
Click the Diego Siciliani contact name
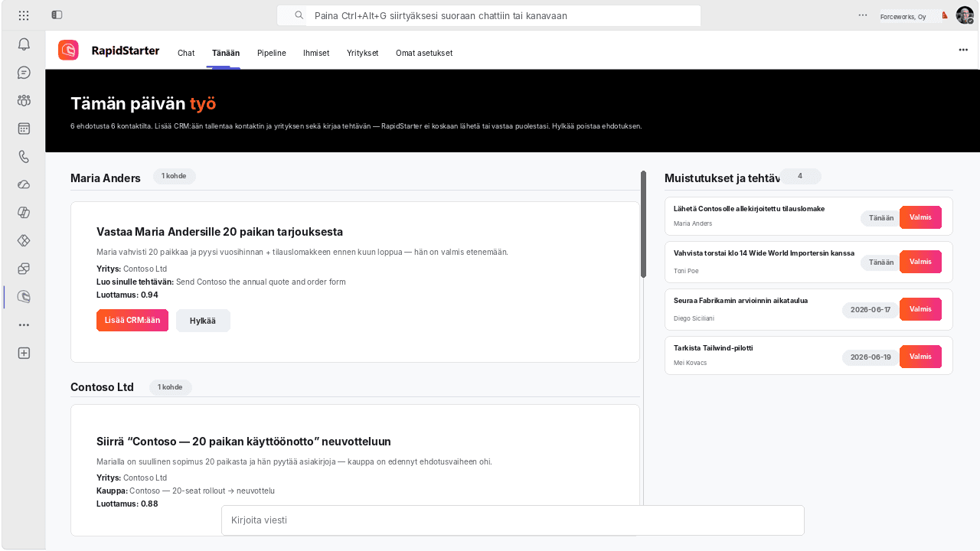(x=695, y=318)
